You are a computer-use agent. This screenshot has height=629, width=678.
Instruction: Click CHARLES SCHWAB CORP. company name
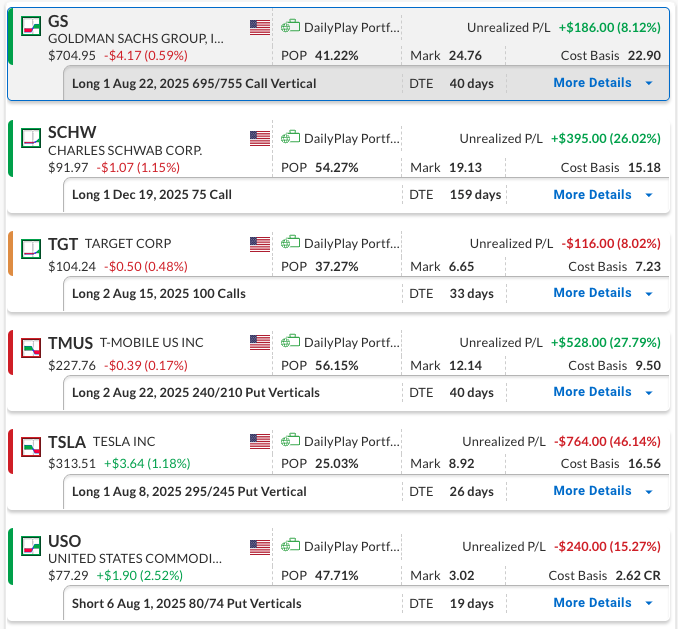point(125,150)
